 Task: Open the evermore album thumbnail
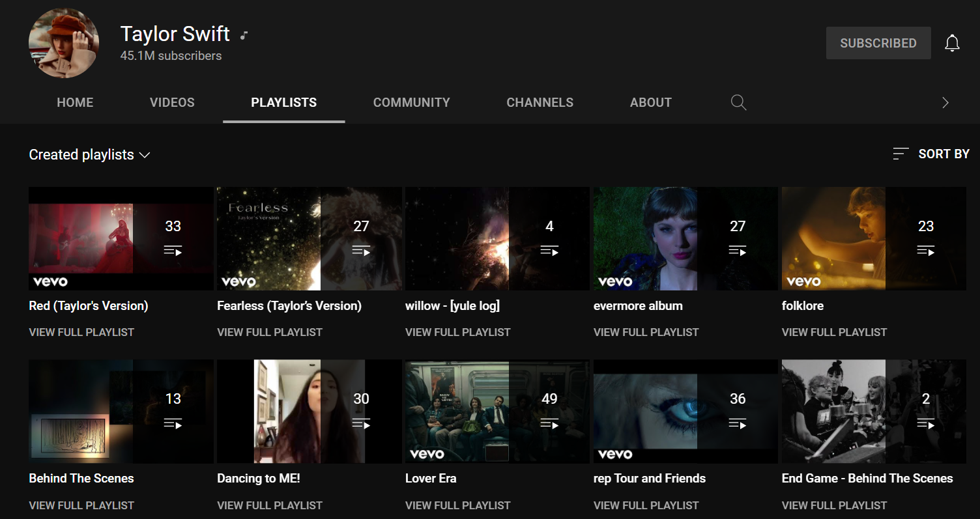coord(685,238)
